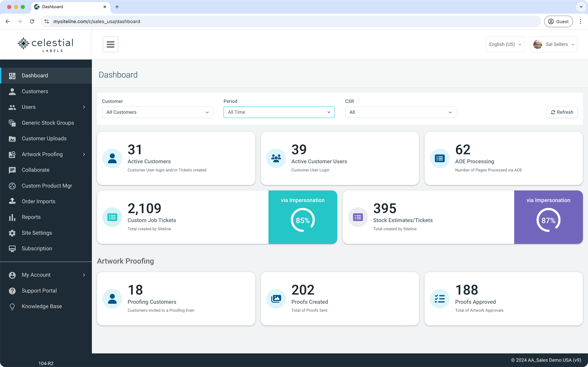Open the browser three-dot menu
The height and width of the screenshot is (367, 588).
tap(581, 21)
